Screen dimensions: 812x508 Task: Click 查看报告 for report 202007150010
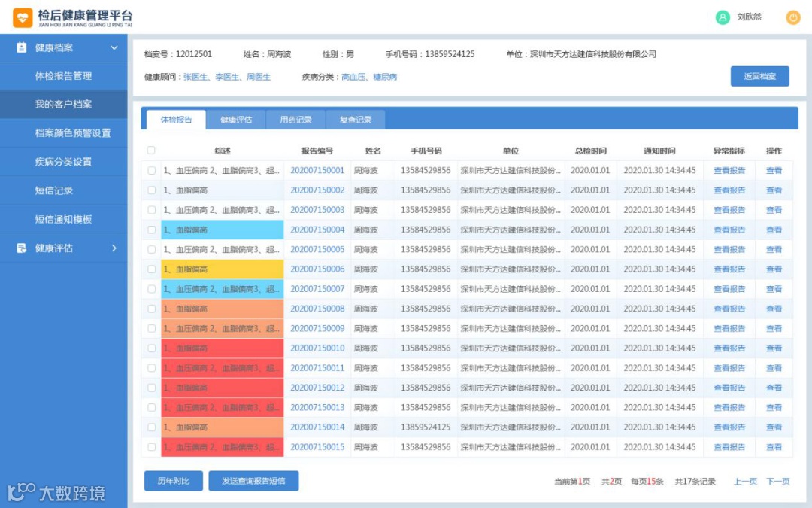(729, 348)
